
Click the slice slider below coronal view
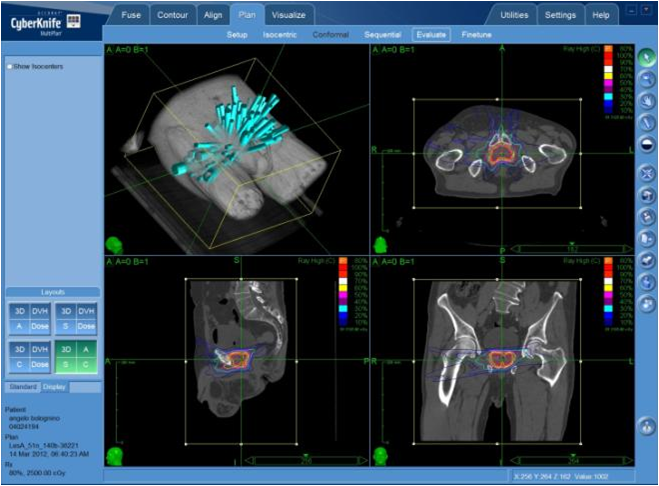point(569,461)
